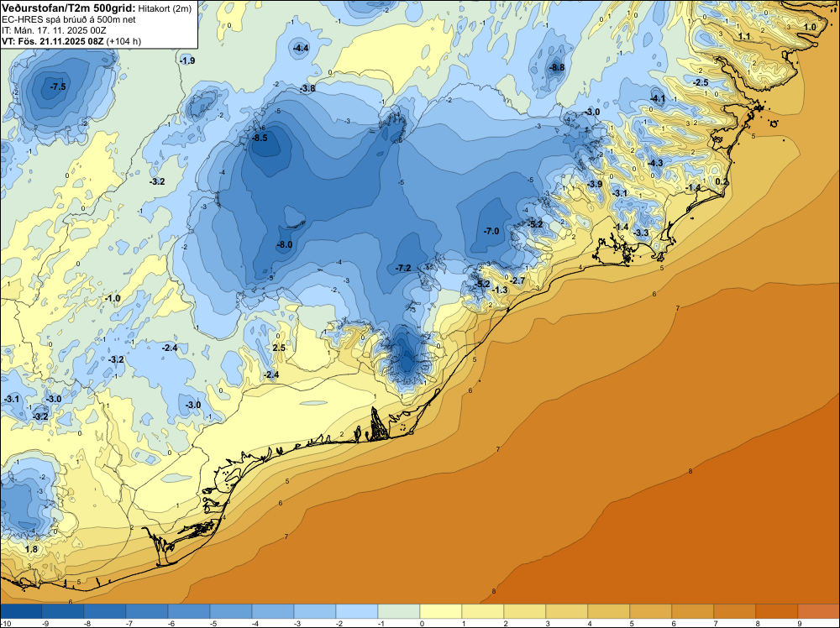Click the title 'Veðurstofan/T2m 500grid: Hitakort (2m)'
Image resolution: width=840 pixels, height=628 pixels.
(x=97, y=8)
